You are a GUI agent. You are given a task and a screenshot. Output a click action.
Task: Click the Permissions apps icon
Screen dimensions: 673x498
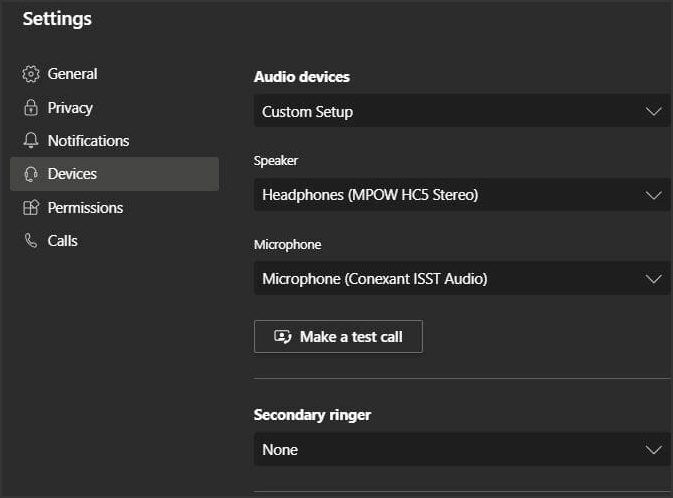[x=31, y=207]
